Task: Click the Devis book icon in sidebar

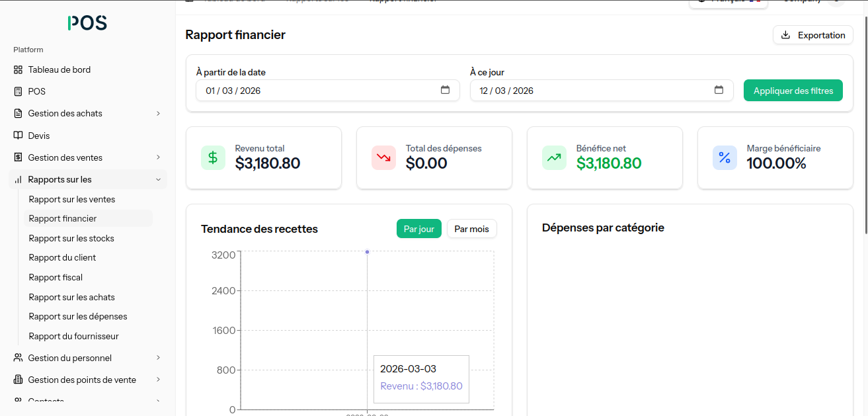Action: pos(18,136)
